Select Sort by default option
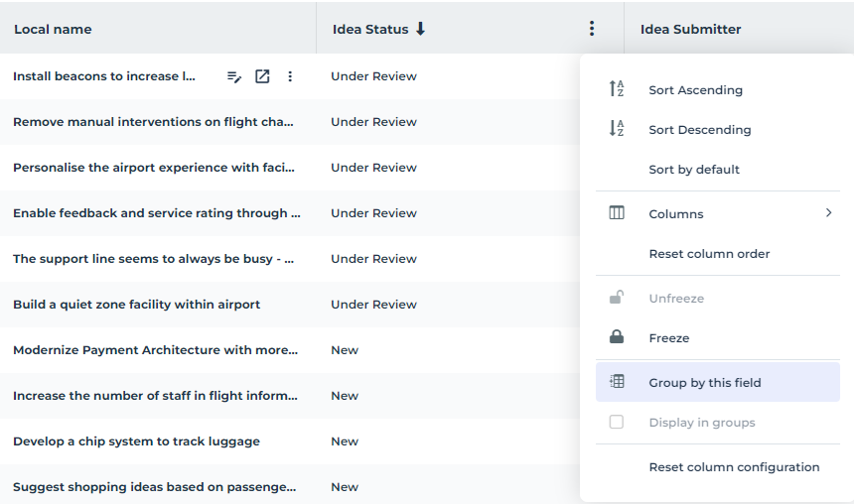This screenshot has width=854, height=504. click(x=694, y=170)
